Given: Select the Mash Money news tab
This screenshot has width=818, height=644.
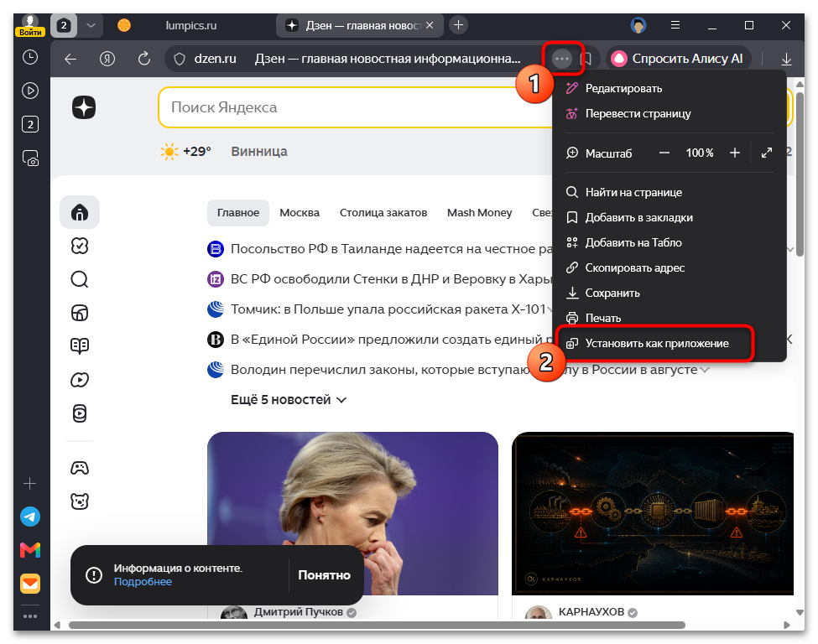Looking at the screenshot, I should 479,212.
